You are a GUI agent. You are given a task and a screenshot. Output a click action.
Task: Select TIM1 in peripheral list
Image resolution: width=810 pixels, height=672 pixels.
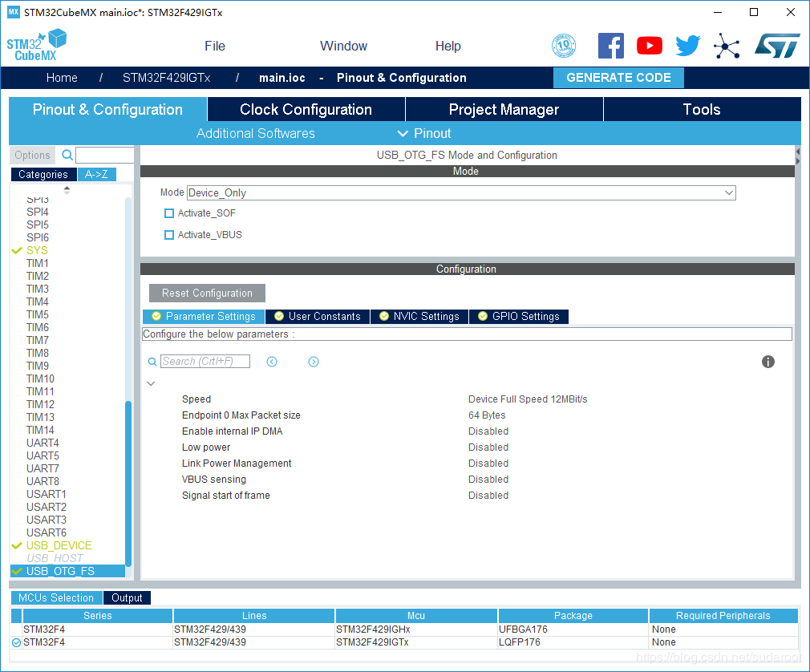pos(38,263)
